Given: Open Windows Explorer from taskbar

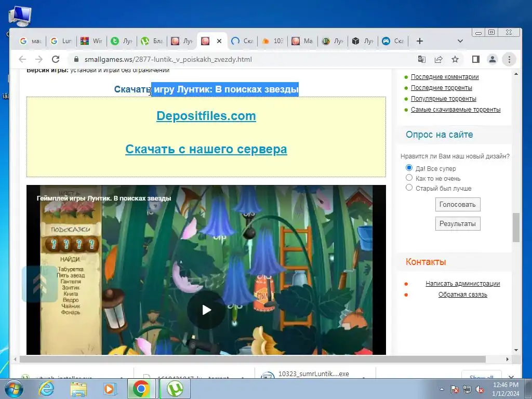Looking at the screenshot, I should pos(78,389).
